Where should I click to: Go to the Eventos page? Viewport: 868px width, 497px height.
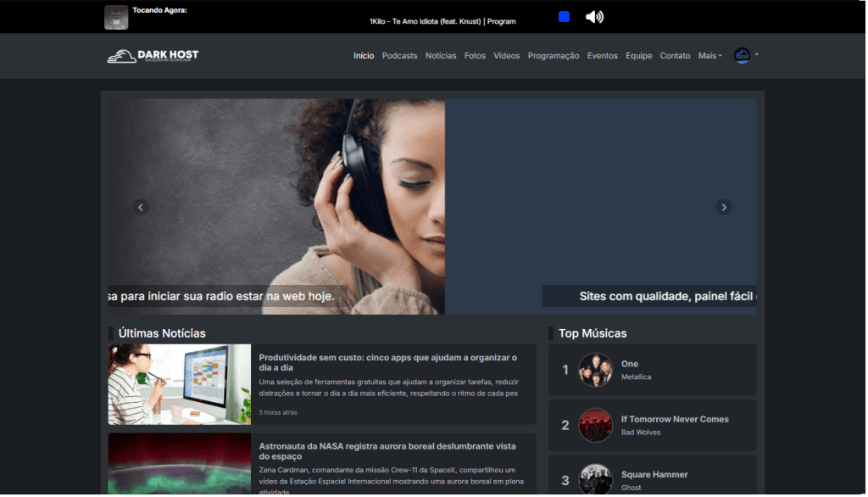pyautogui.click(x=603, y=56)
